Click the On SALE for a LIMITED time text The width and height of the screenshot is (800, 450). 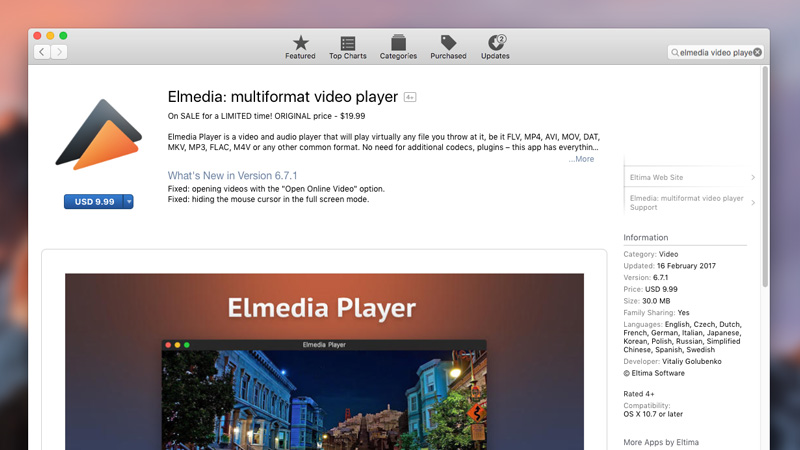coord(266,116)
